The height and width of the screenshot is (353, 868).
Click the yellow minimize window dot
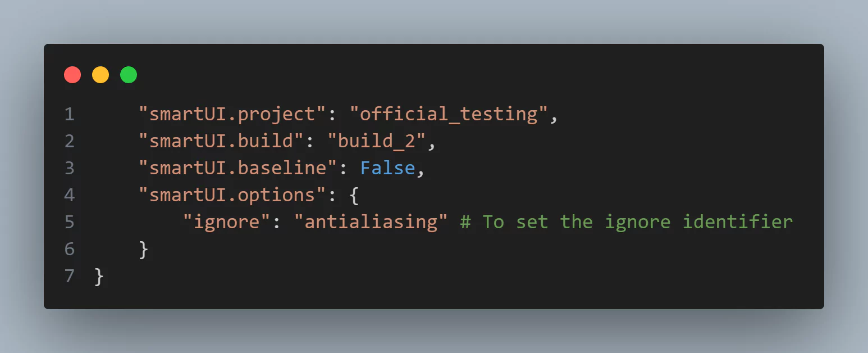point(100,75)
